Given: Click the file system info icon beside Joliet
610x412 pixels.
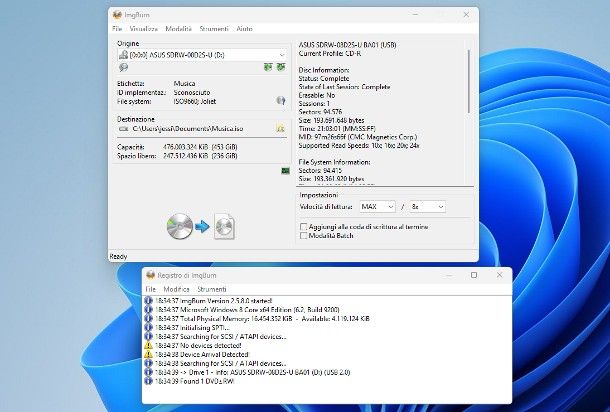Looking at the screenshot, I should point(280,101).
